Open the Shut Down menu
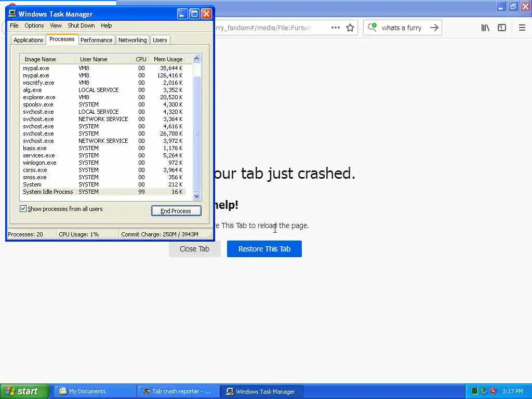Image resolution: width=532 pixels, height=399 pixels. pos(81,25)
